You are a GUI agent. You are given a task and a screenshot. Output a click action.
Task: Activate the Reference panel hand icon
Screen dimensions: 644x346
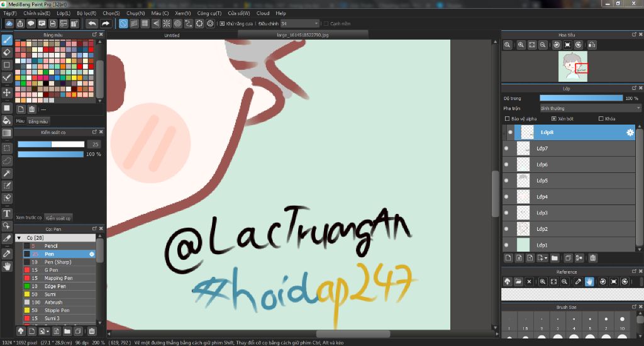tap(589, 281)
